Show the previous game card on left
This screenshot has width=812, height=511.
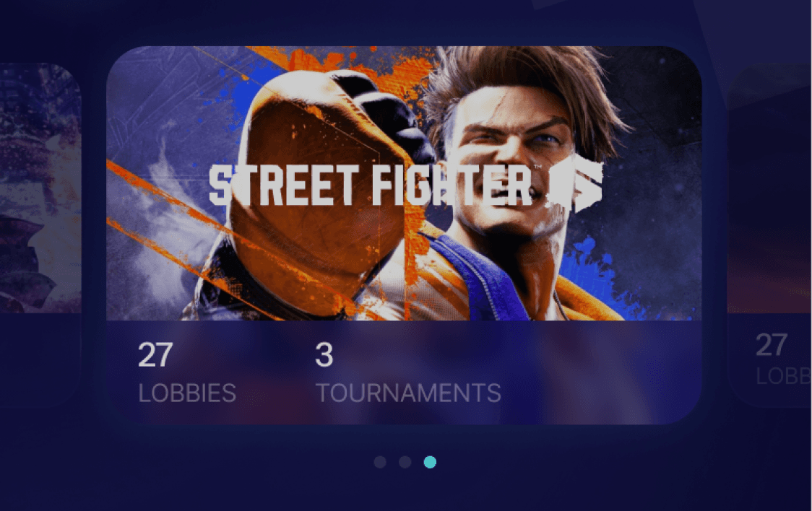tap(40, 235)
